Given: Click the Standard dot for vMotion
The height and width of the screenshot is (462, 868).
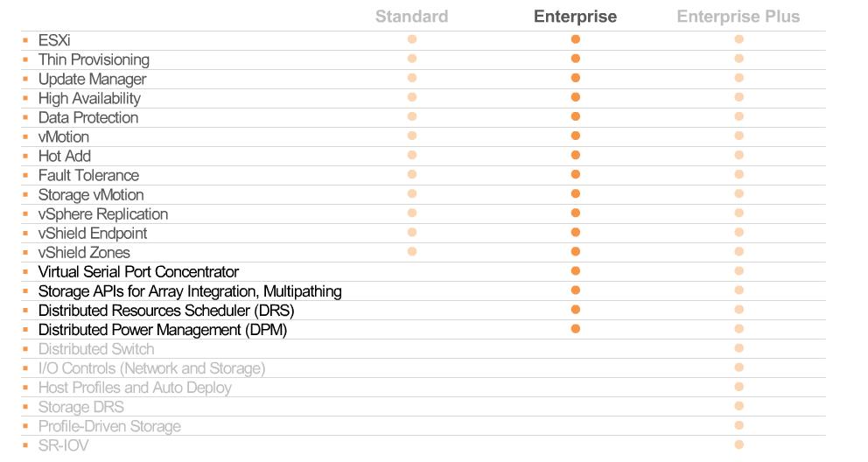Looking at the screenshot, I should 412,136.
